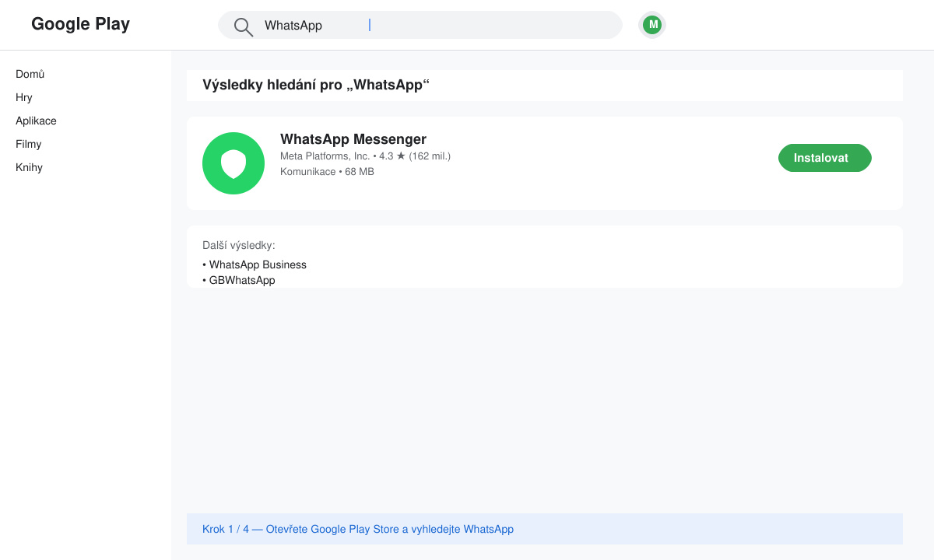Screen dimensions: 934x560
Task: Open Domů in the sidebar
Action: point(30,74)
